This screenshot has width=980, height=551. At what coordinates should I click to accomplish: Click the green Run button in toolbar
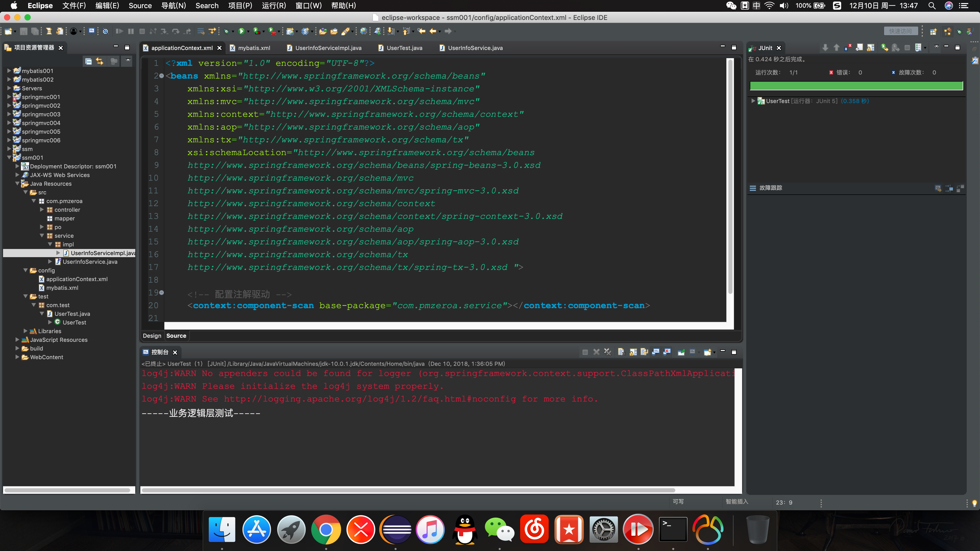[241, 31]
